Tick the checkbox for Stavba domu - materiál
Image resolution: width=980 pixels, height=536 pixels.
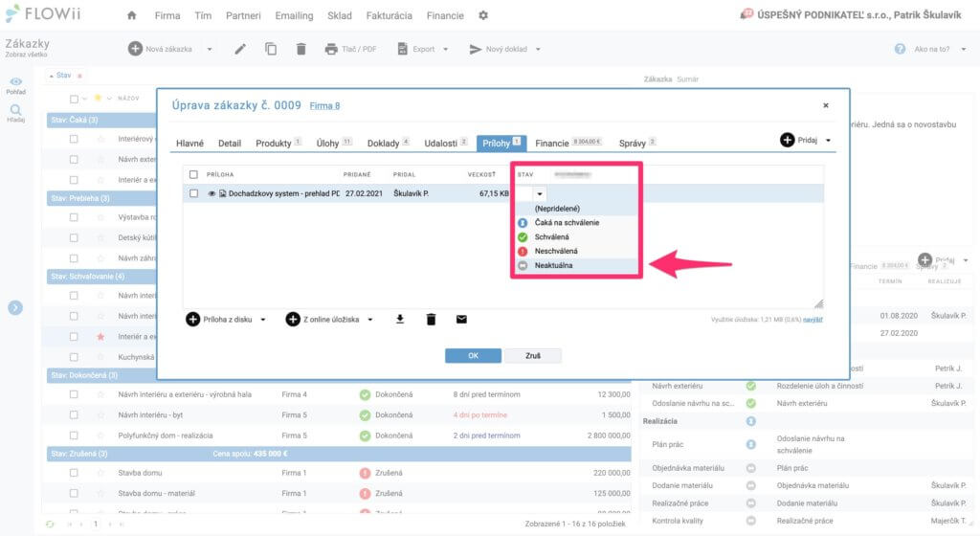click(x=74, y=494)
